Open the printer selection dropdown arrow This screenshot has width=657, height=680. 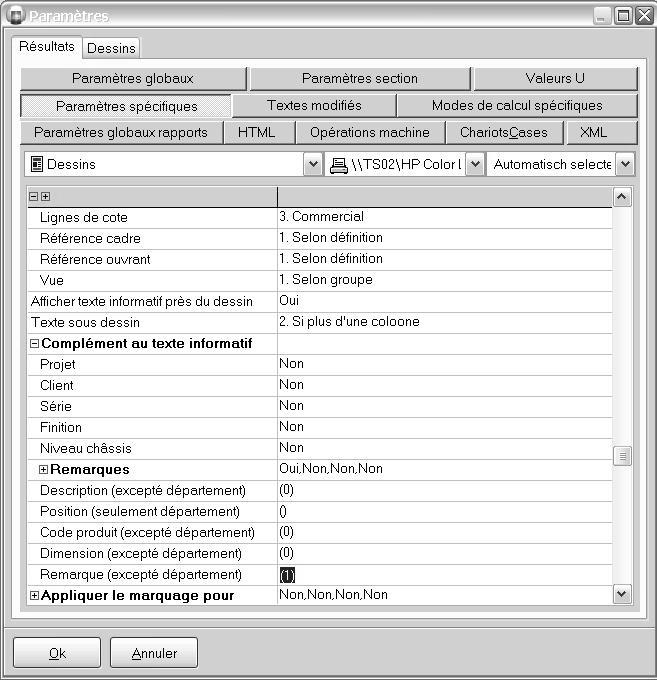475,164
